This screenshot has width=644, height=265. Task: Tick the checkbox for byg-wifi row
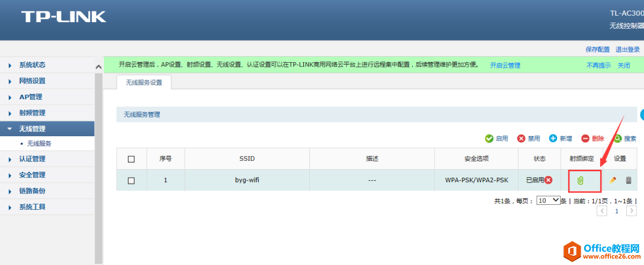pos(131,181)
